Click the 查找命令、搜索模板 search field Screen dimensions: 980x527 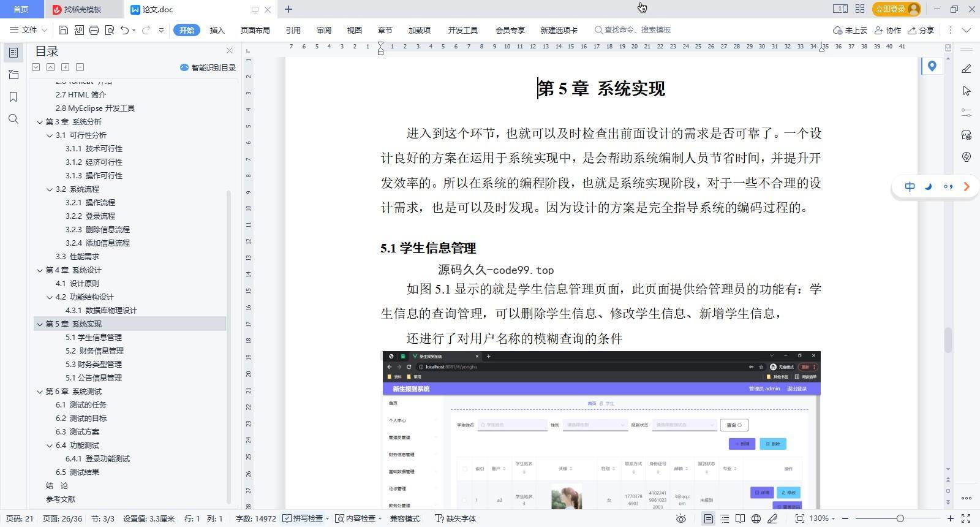point(634,30)
